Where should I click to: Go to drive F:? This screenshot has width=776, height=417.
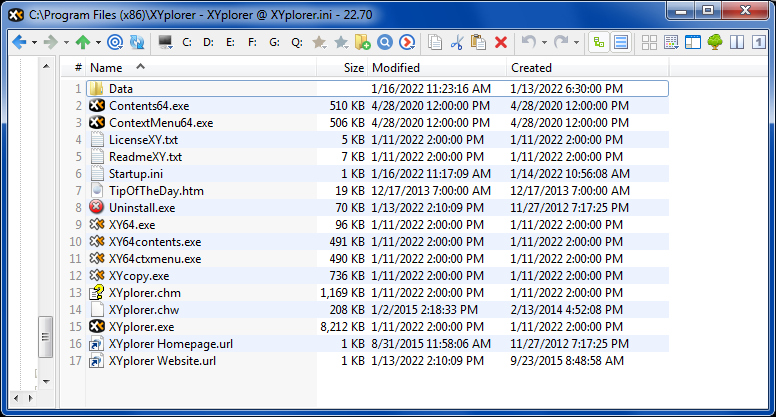(252, 43)
